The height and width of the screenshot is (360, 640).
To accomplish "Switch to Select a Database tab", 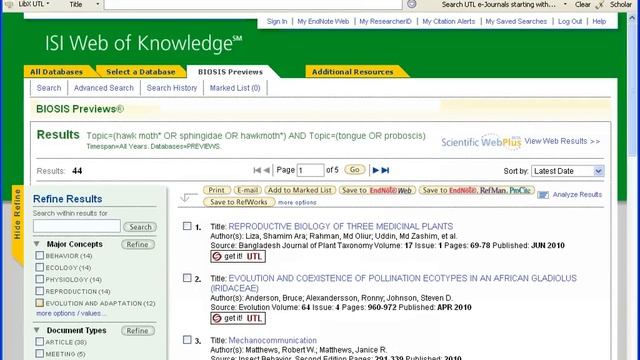I will click(x=140, y=72).
